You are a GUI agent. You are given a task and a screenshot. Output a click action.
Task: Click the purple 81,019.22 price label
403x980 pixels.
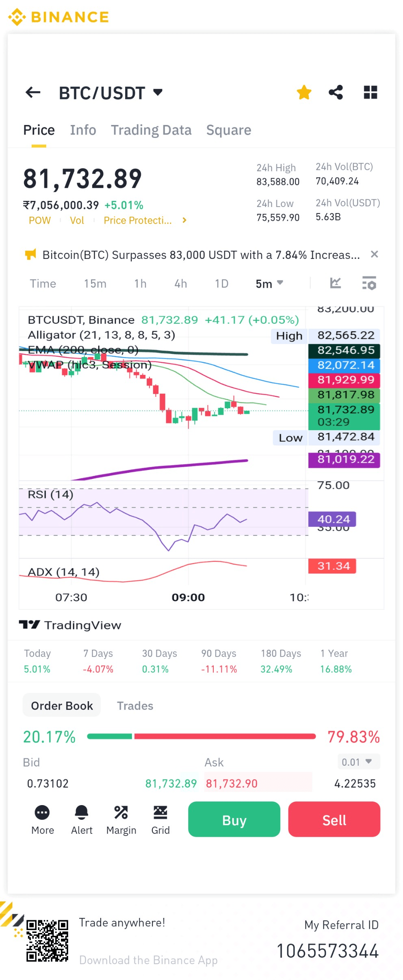click(344, 460)
